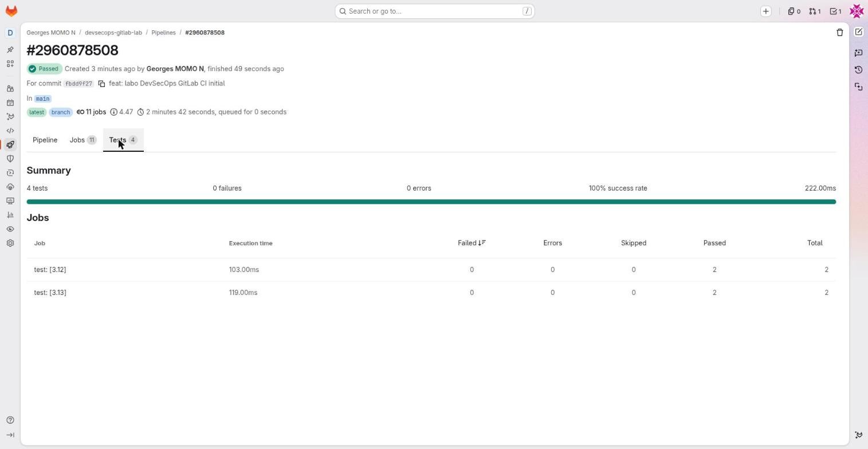Open the Settings gear icon in sidebar
The image size is (868, 449).
(x=10, y=243)
